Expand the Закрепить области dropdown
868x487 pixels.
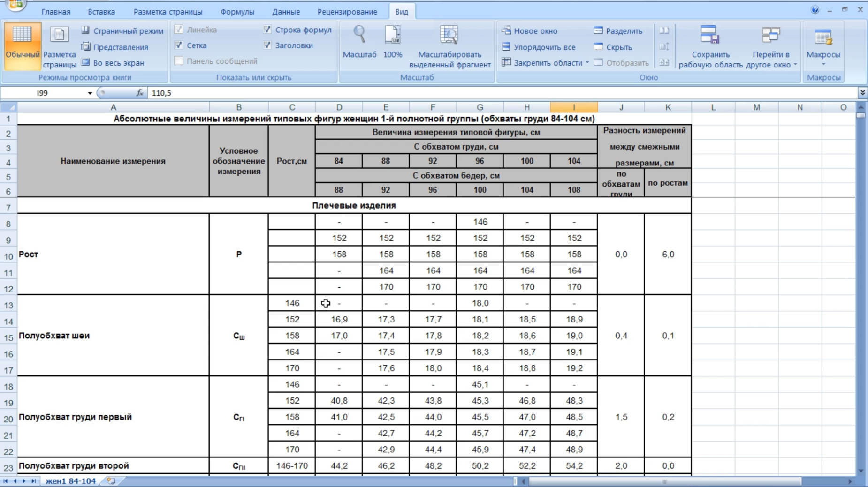[587, 63]
